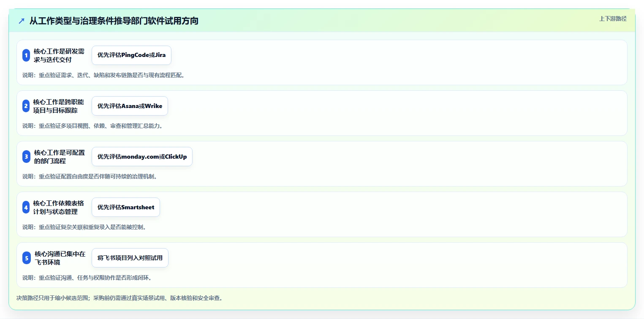Select the 优先评估Asana或Wrike button

pyautogui.click(x=130, y=106)
